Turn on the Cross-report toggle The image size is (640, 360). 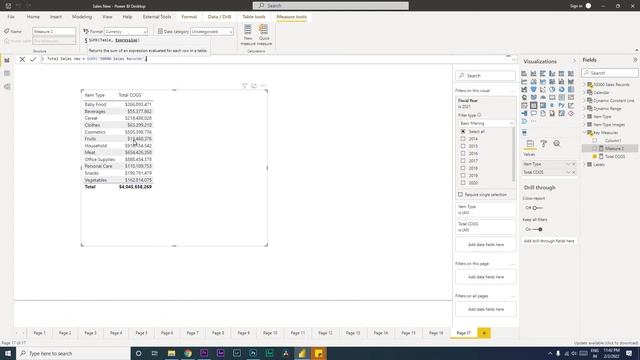pos(537,208)
